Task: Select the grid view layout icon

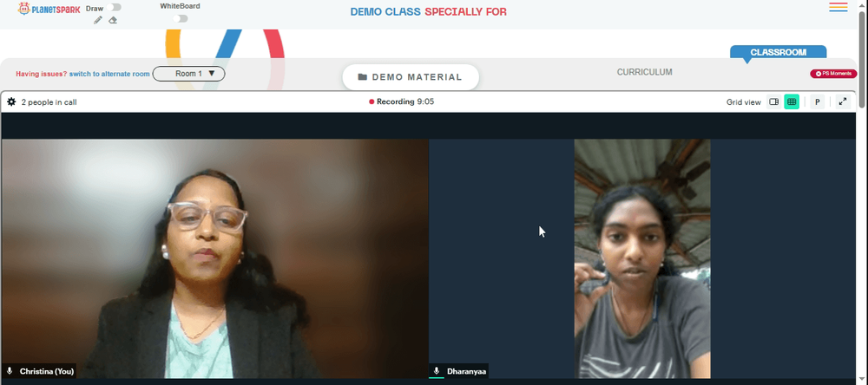Action: (x=792, y=101)
